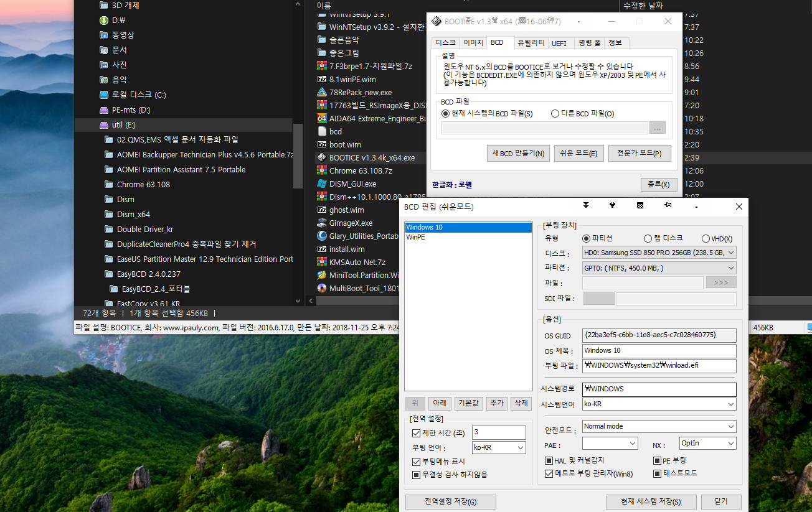
Task: Open the PAE dropdown
Action: coord(610,443)
